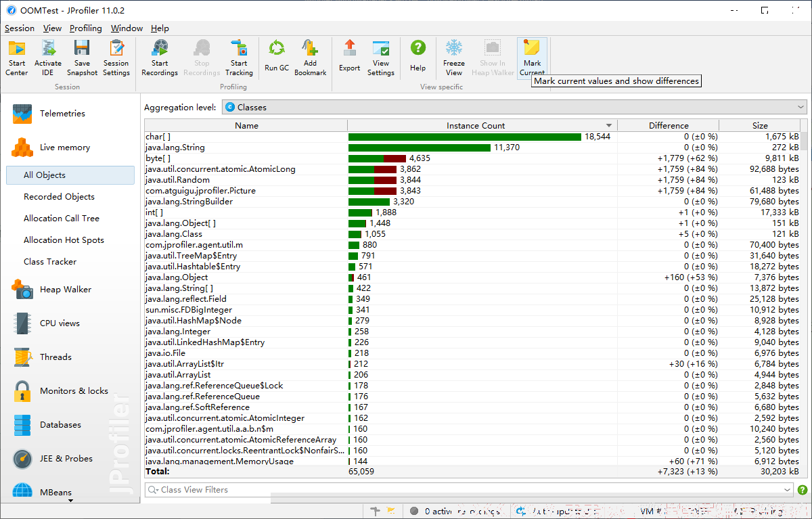Select the byte[ ] row
812x519 pixels.
[473, 158]
